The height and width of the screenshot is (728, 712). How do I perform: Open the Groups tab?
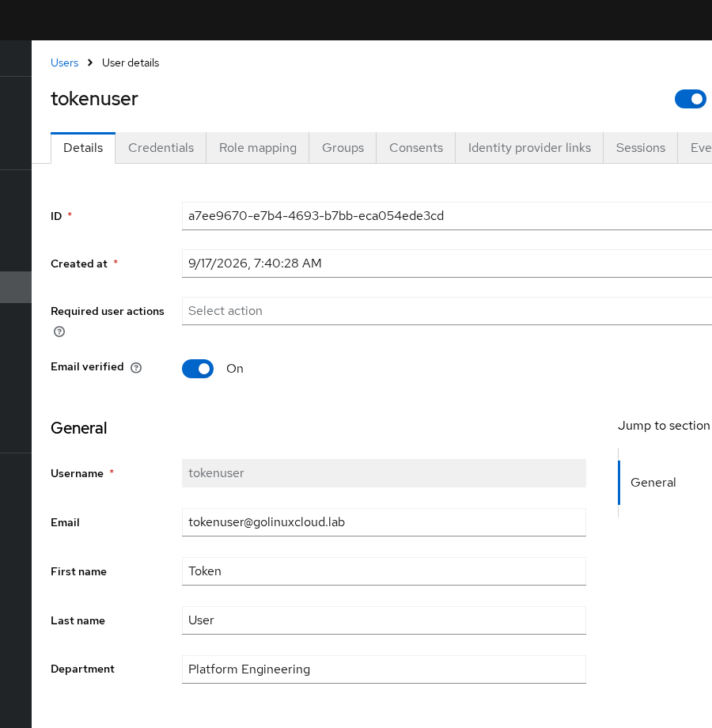[343, 148]
